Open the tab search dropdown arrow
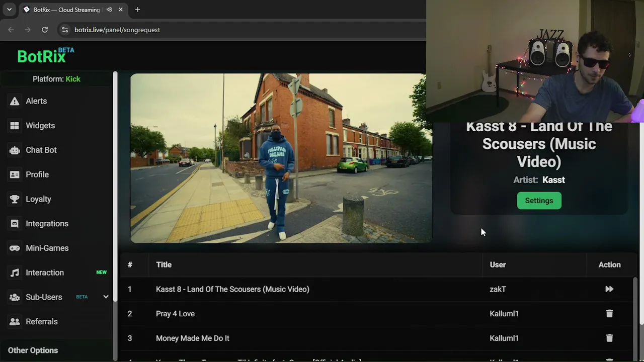The image size is (644, 362). pyautogui.click(x=9, y=10)
